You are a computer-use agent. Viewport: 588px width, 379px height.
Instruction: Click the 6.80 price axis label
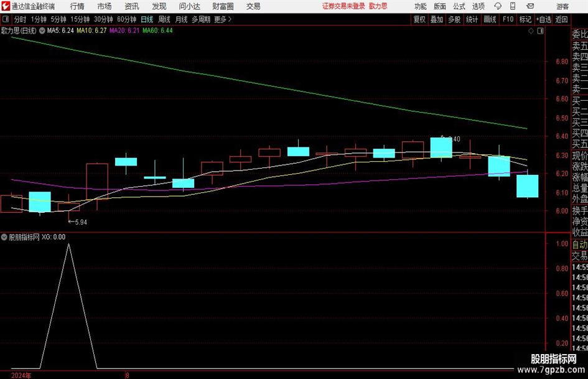pyautogui.click(x=562, y=62)
